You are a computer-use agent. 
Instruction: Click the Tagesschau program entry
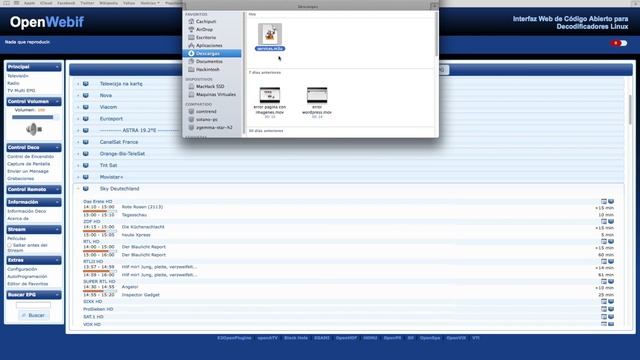coord(134,215)
